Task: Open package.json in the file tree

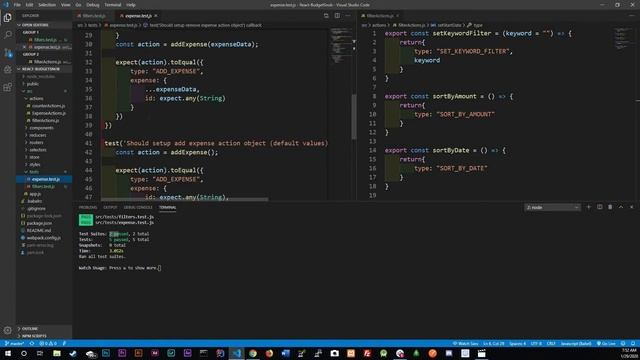Action: (39, 223)
